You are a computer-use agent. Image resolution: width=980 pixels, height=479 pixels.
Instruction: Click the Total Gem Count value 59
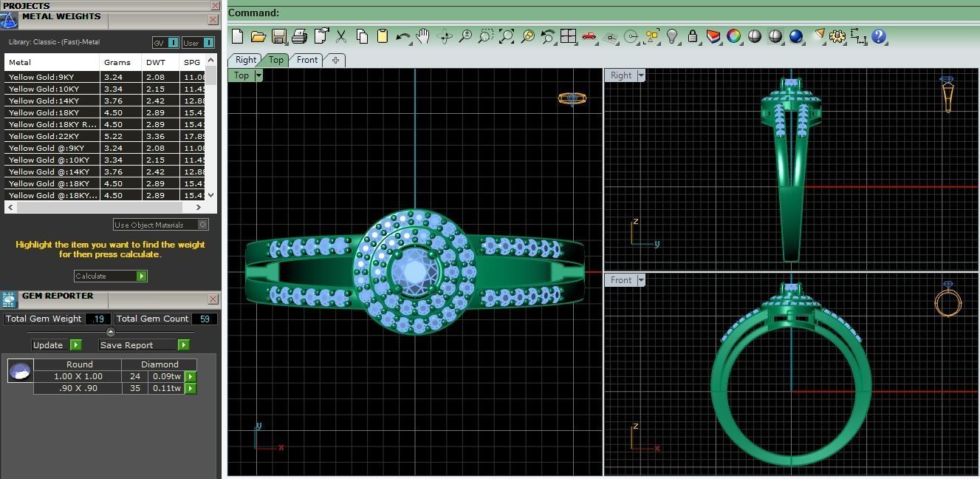point(205,319)
